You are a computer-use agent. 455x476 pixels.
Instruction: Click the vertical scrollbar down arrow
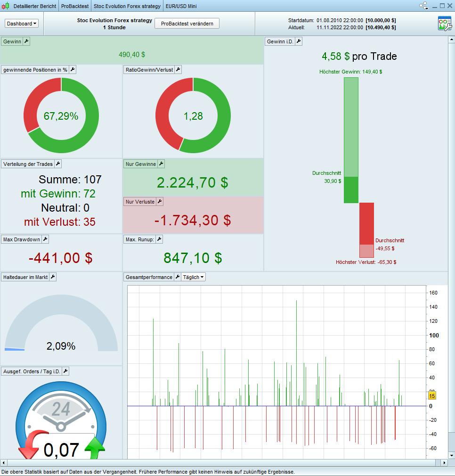pyautogui.click(x=451, y=455)
